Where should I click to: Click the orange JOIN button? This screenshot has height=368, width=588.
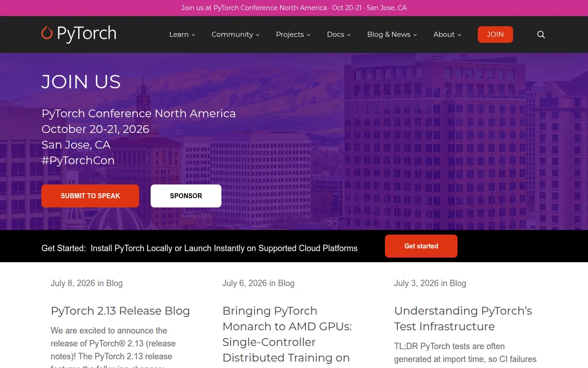pyautogui.click(x=495, y=34)
